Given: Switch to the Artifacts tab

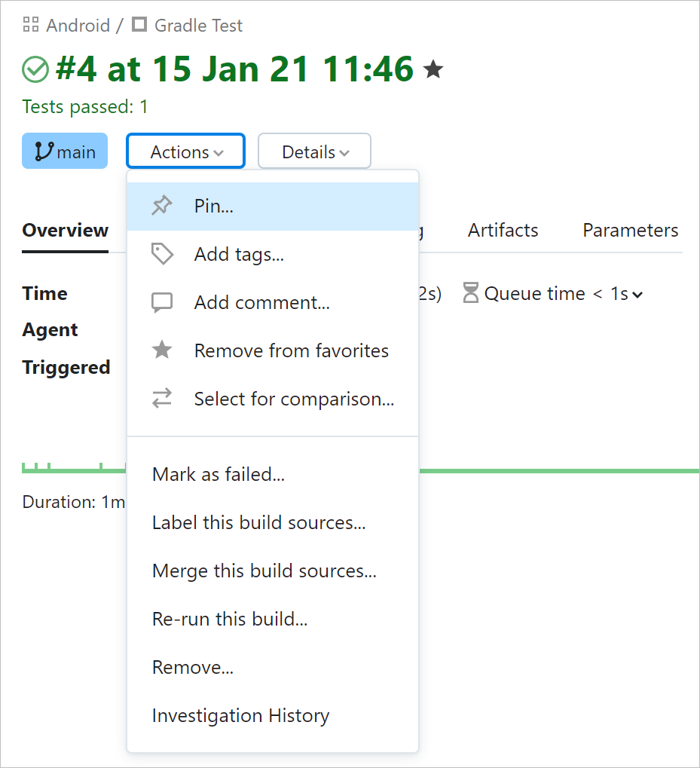Looking at the screenshot, I should point(503,230).
